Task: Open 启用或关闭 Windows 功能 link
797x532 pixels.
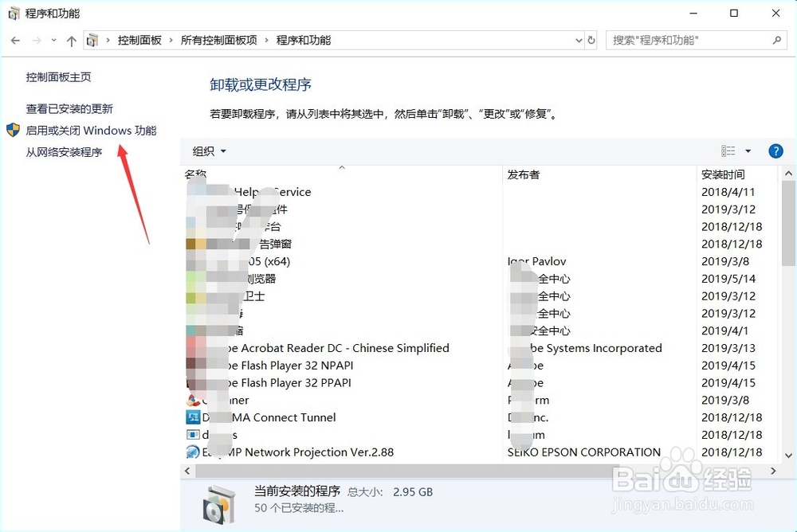Action: (91, 131)
